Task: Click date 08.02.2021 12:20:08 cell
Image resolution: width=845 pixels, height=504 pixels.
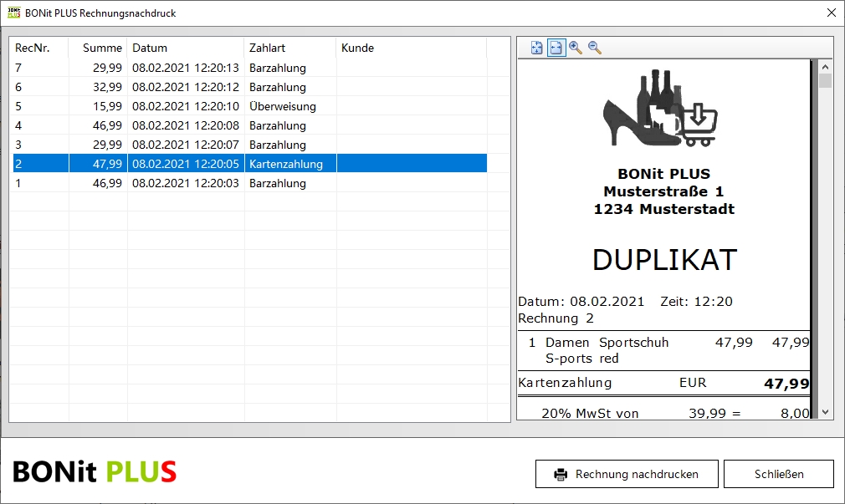Action: (186, 125)
